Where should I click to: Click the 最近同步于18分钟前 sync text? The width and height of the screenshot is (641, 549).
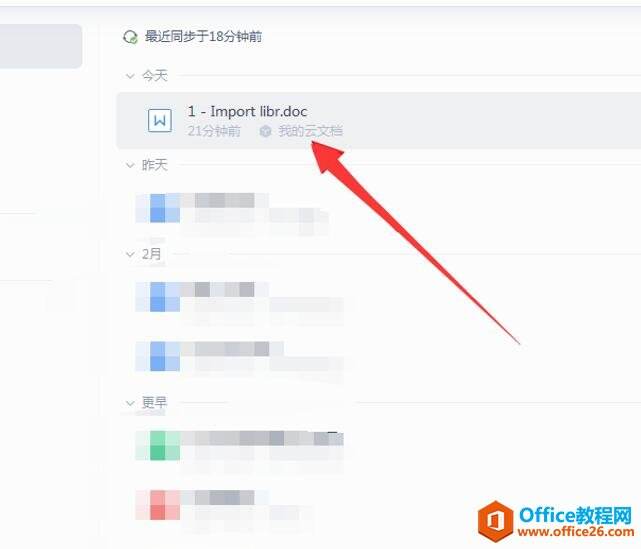(203, 37)
